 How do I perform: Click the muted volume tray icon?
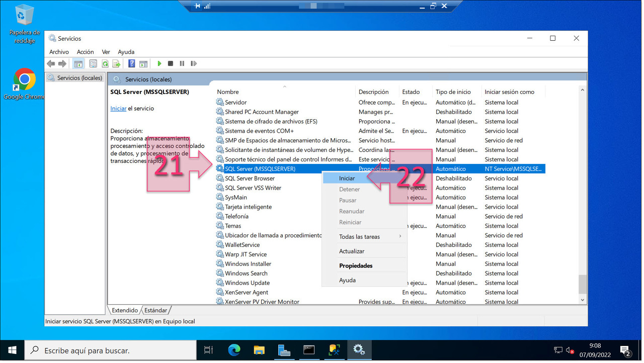click(x=571, y=350)
